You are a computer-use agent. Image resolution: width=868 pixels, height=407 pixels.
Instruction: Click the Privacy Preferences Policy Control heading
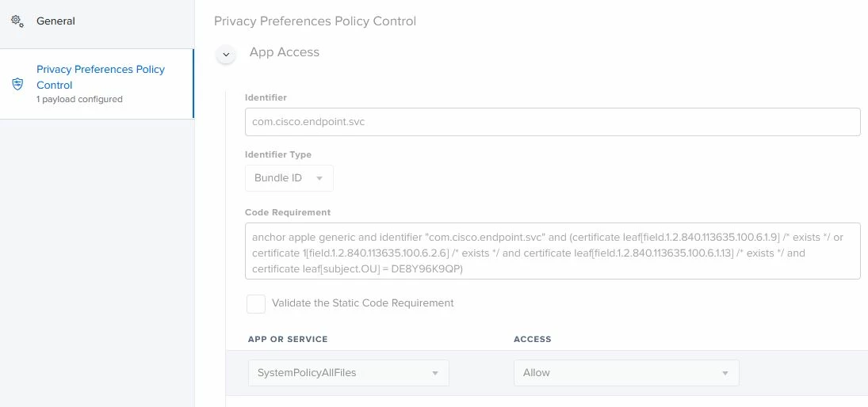[x=315, y=21]
